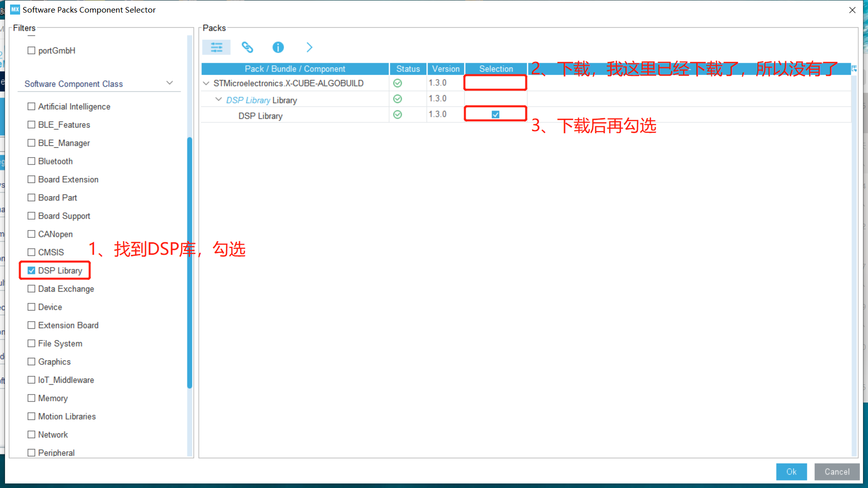This screenshot has height=488, width=868.
Task: Click version 1.3.0 of DSP Library component
Action: pyautogui.click(x=438, y=114)
